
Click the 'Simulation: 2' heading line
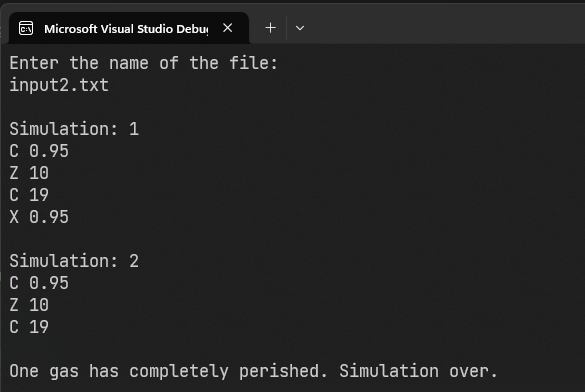coord(74,261)
